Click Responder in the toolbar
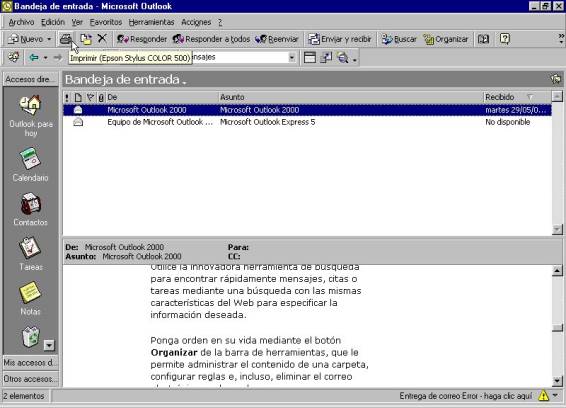Screen dimensions: 566x408 point(142,39)
